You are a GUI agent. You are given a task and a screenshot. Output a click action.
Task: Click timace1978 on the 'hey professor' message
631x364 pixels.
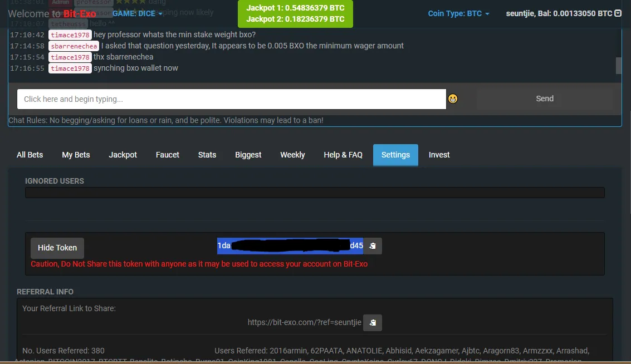[70, 35]
